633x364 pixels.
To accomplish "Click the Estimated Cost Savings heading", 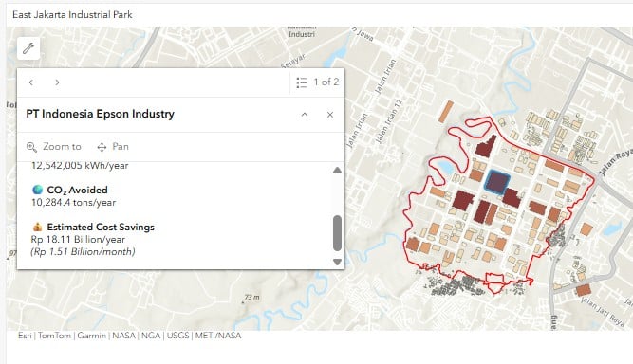I will [101, 227].
